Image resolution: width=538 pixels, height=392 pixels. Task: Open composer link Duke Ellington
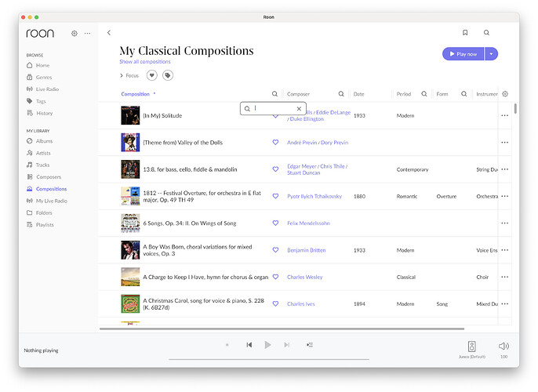[x=307, y=119]
